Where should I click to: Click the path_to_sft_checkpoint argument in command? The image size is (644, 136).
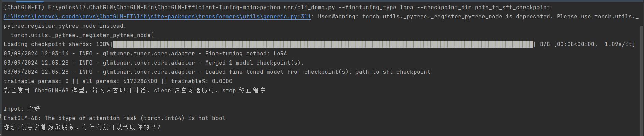(x=512, y=7)
